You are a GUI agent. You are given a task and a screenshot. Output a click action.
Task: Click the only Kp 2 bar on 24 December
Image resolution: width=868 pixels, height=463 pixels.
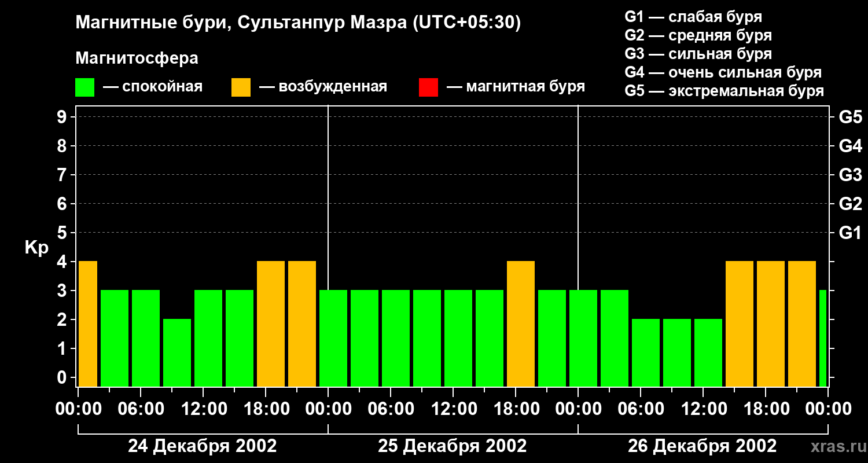[x=177, y=352]
